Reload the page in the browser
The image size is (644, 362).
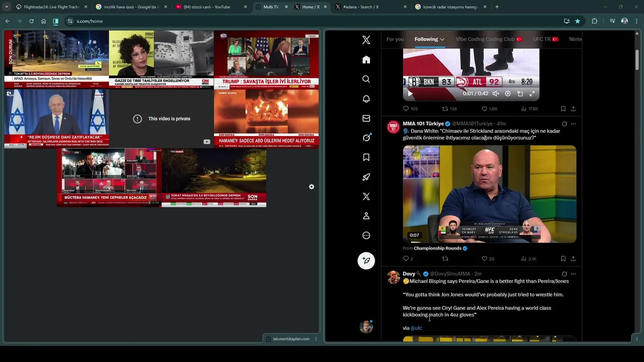pos(31,21)
